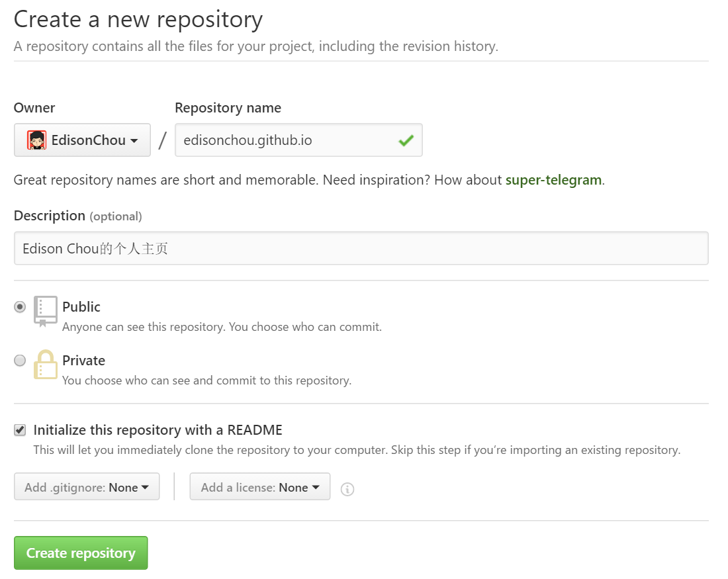This screenshot has height=579, width=728.
Task: Click the Repository name label
Action: [x=228, y=108]
